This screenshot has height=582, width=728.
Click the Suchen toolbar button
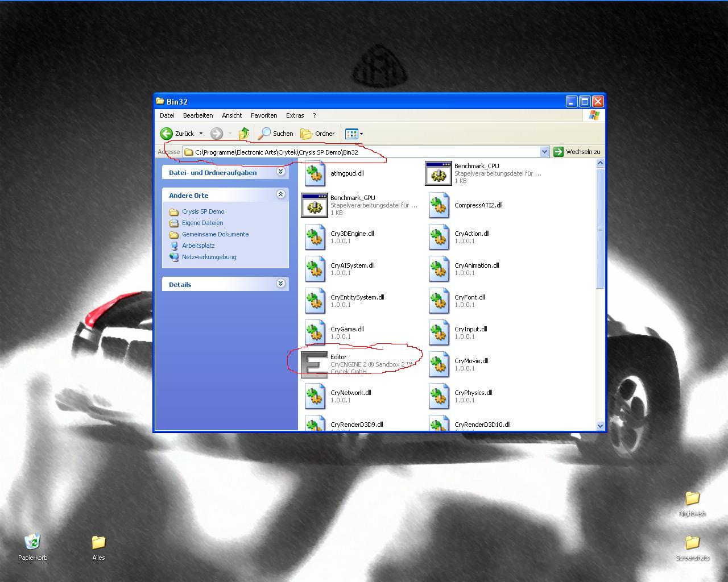[x=276, y=134]
